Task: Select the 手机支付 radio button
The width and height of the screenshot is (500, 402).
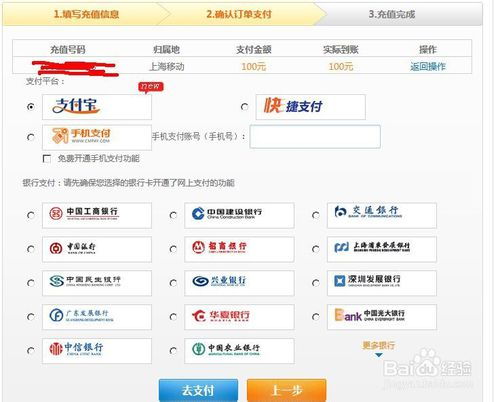Action: 31,137
